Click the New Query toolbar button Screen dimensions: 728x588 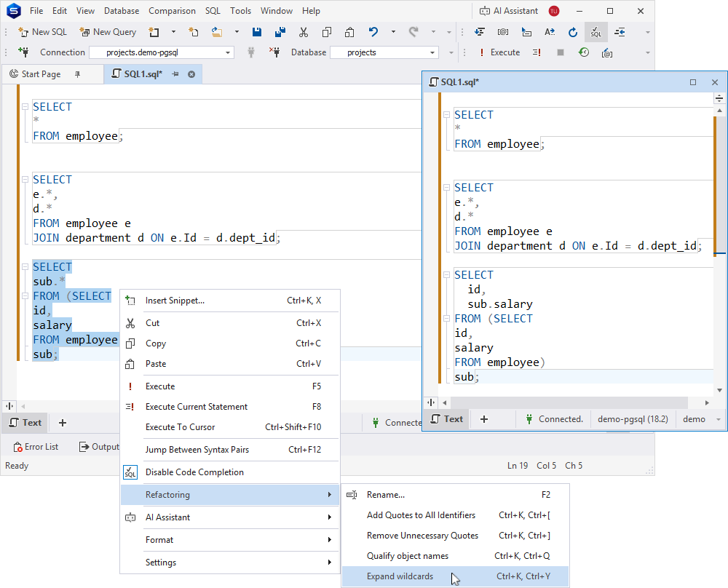[108, 32]
